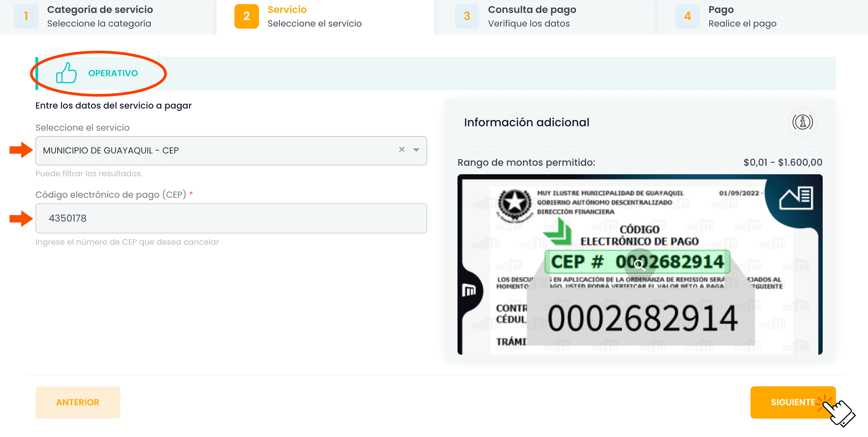Click the SIGUIENTE button
Viewport: 868px width, 437px height.
[793, 402]
